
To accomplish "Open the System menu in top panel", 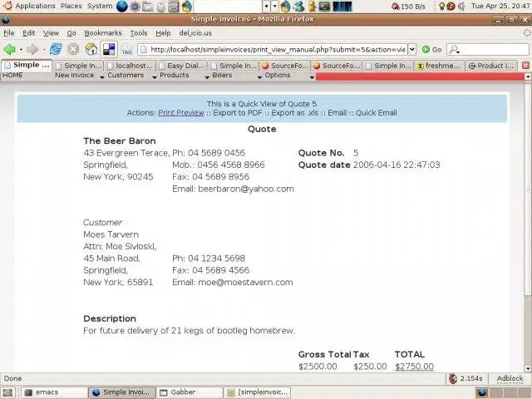I will click(100, 6).
